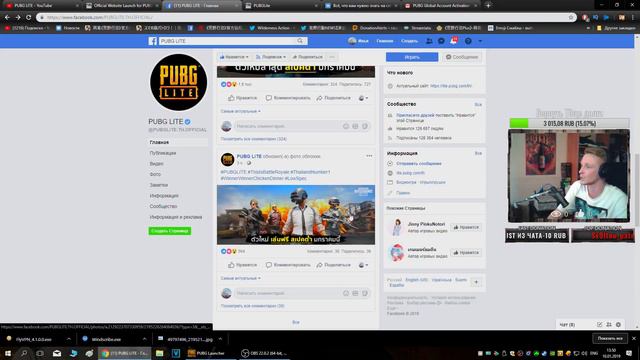Click the blue 'Играть' button
The height and width of the screenshot is (360, 640).
(x=412, y=57)
